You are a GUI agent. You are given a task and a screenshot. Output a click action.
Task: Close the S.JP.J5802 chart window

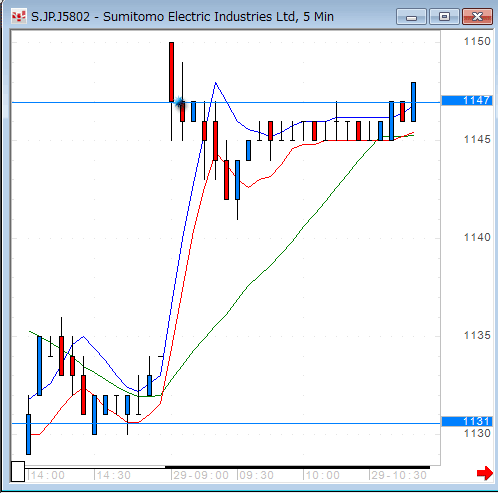(x=477, y=17)
